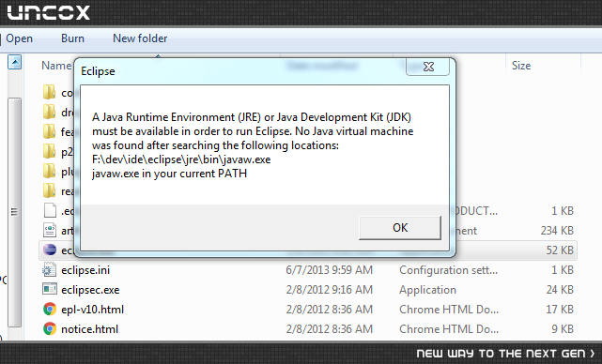
Task: Click the folder icon of the 'fe' folder
Action: 49,131
